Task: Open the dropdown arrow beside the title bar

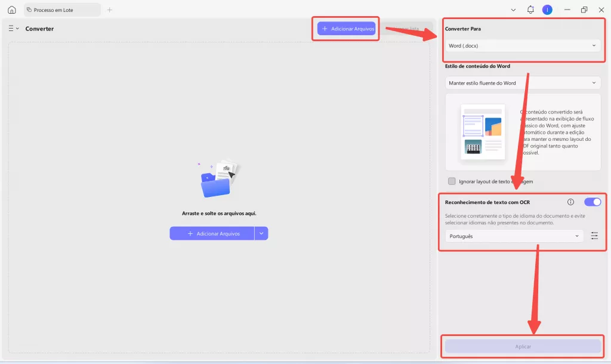Action: coord(514,10)
